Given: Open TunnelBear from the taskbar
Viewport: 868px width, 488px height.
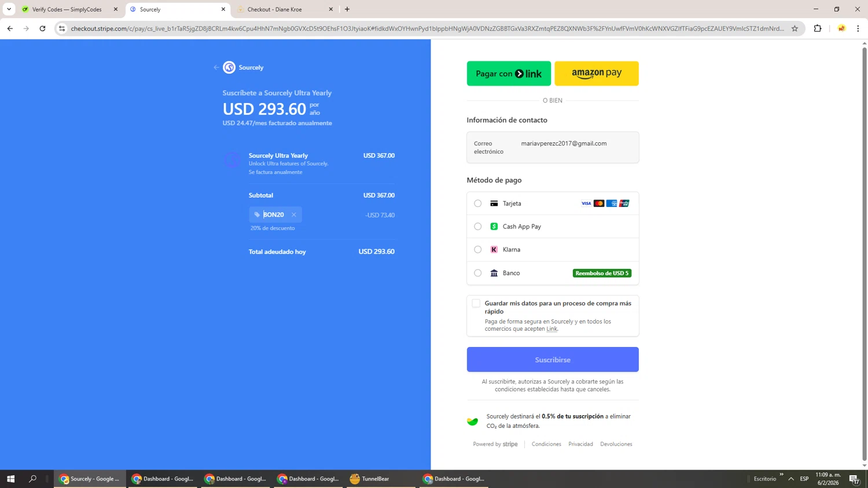Looking at the screenshot, I should [381, 479].
